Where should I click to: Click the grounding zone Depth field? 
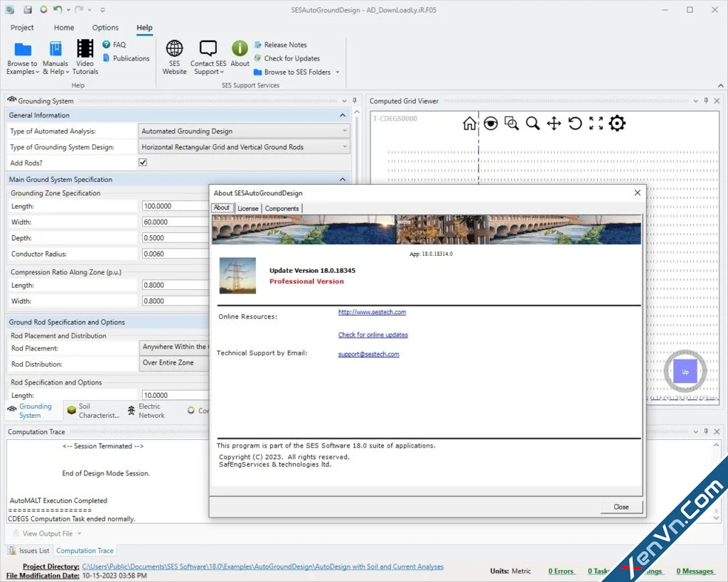click(x=176, y=238)
